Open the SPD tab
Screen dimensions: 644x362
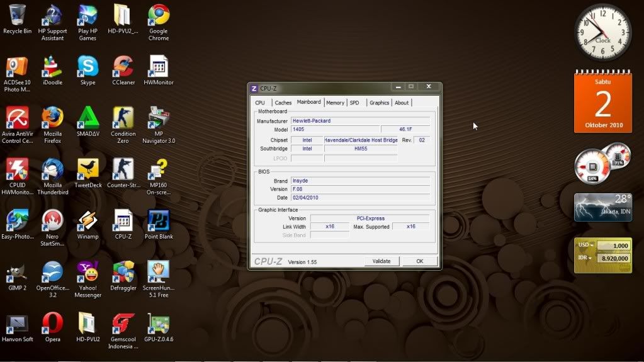click(354, 103)
